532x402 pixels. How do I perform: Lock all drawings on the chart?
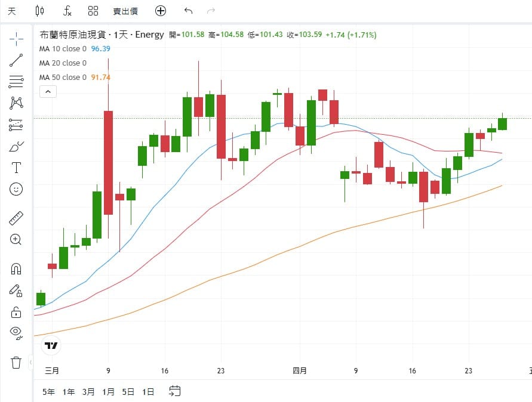[x=16, y=312]
